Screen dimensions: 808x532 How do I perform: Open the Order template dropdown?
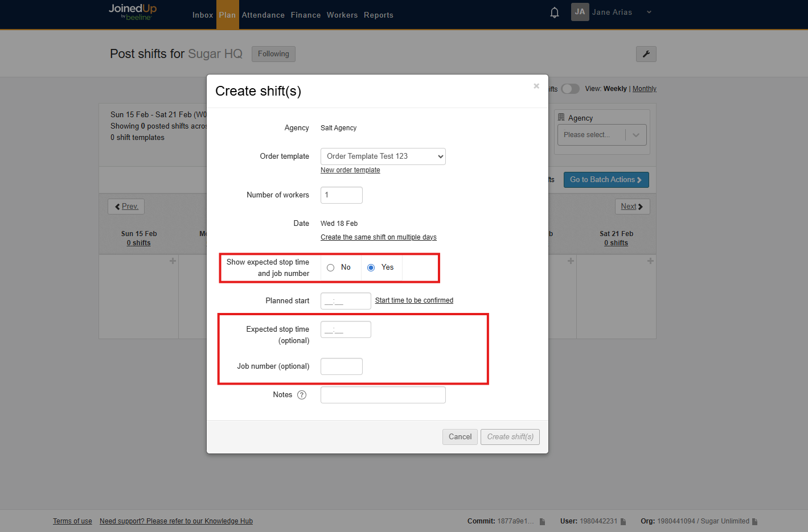[x=383, y=156]
